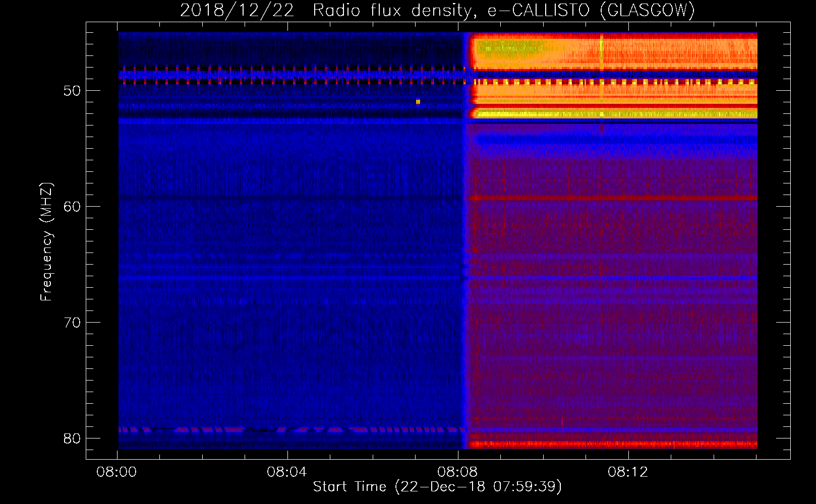Click the 'Start Time (22-Dec-18 07:59:39)' axis label

point(437,486)
